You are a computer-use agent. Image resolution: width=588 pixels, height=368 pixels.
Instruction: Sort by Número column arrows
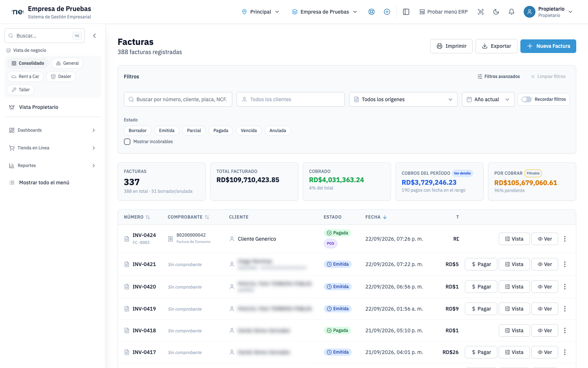tap(148, 217)
